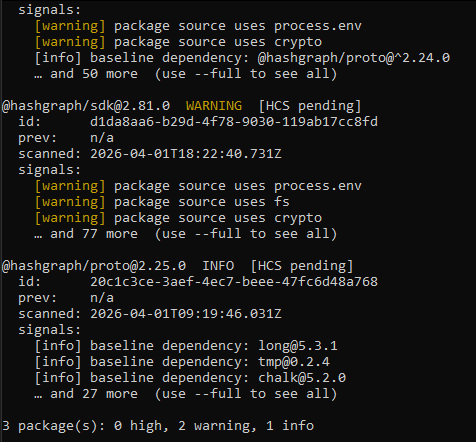Click '[HCS pending]' next to WARNING
Viewport: 476px width, 442px height.
pyautogui.click(x=310, y=106)
